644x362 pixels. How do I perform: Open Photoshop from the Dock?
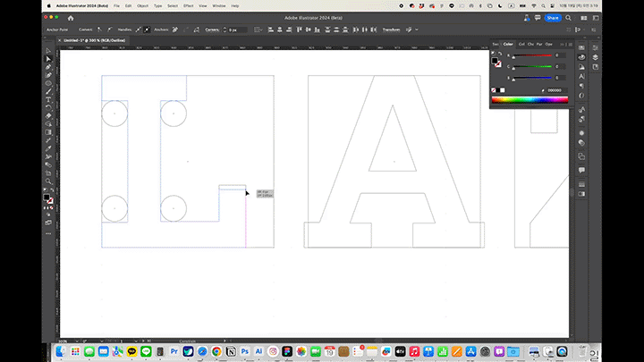coord(245,352)
